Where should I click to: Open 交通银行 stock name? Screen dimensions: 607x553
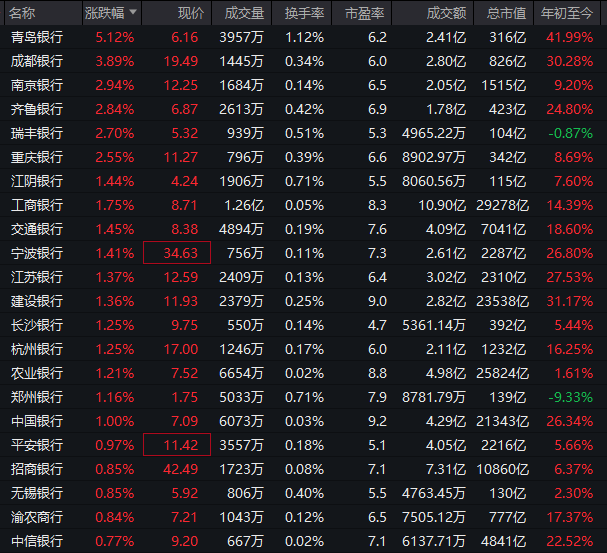tap(37, 229)
